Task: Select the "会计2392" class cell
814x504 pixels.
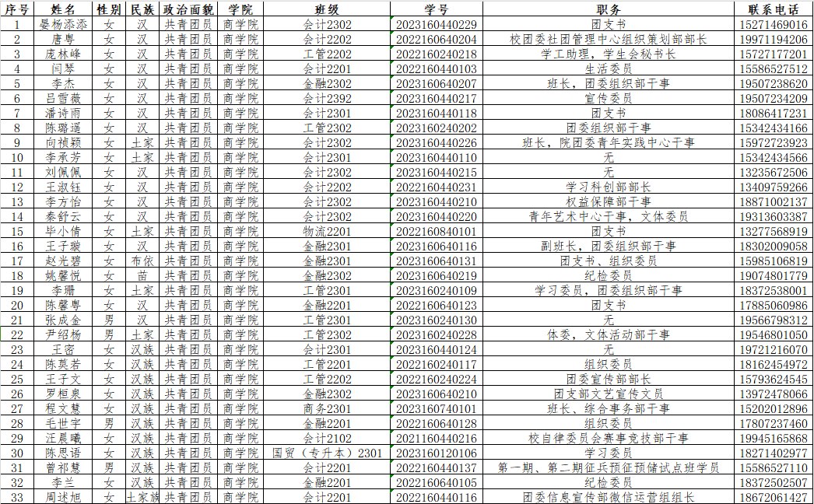Action: tap(327, 98)
